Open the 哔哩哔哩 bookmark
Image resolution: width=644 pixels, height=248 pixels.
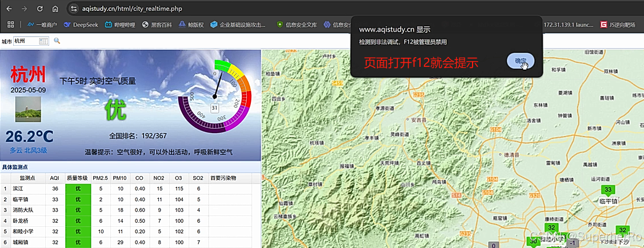[x=120, y=25]
